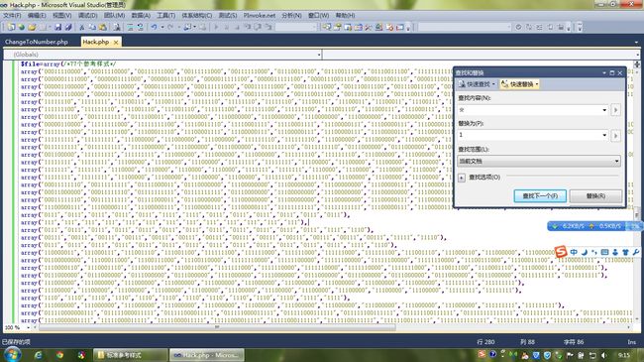The image size is (644, 362).
Task: Open the 替换为 history dropdown arrow
Action: pyautogui.click(x=604, y=135)
